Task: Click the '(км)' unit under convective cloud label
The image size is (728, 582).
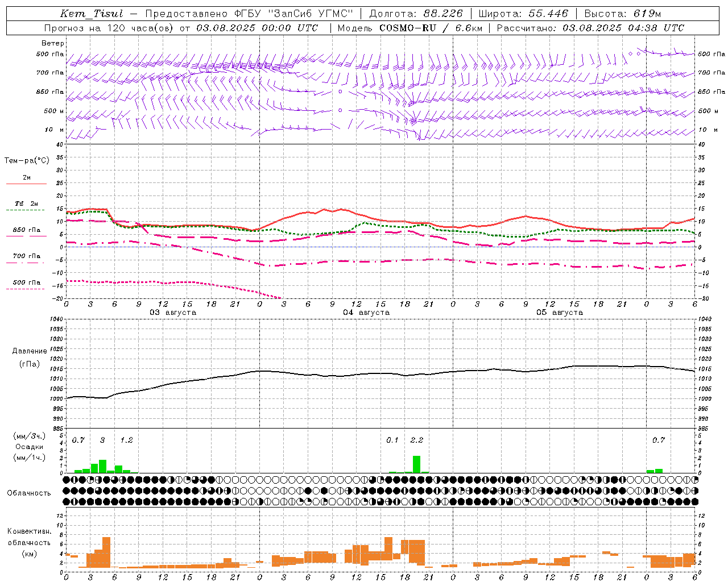Action: click(30, 554)
